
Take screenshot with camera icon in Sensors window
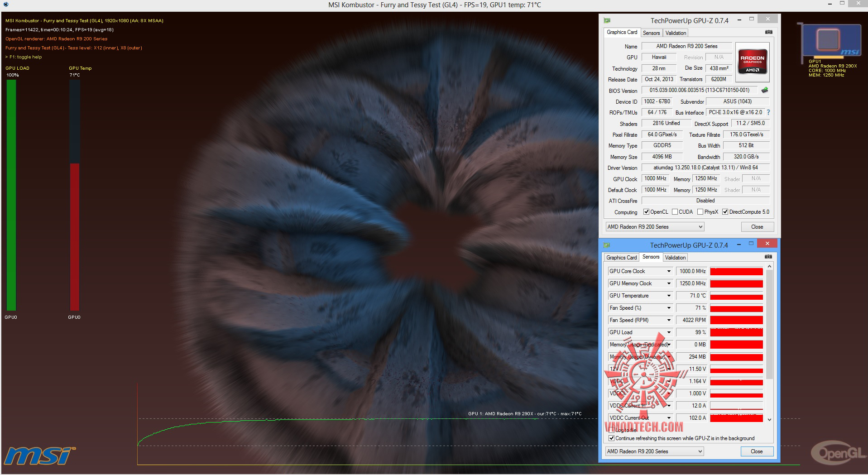[x=768, y=257]
